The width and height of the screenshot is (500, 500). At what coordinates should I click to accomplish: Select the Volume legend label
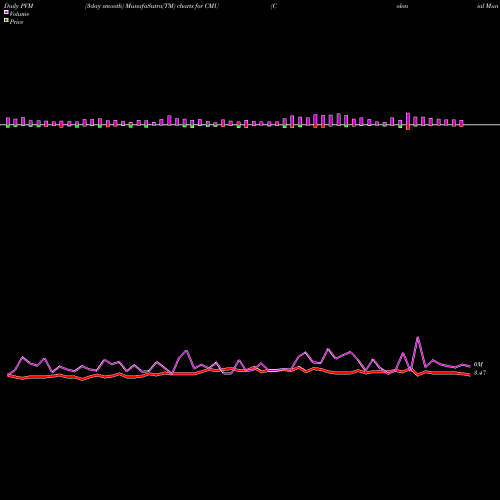[x=19, y=14]
